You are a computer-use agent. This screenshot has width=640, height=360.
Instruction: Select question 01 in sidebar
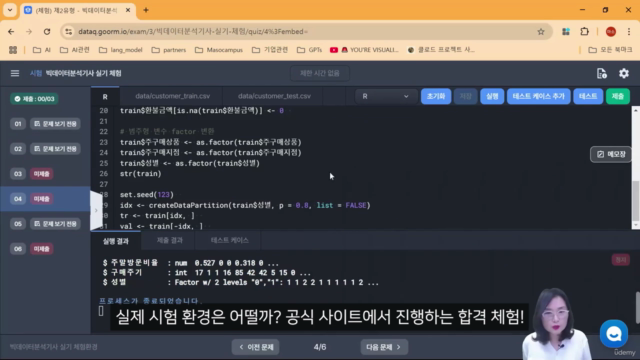(x=45, y=124)
